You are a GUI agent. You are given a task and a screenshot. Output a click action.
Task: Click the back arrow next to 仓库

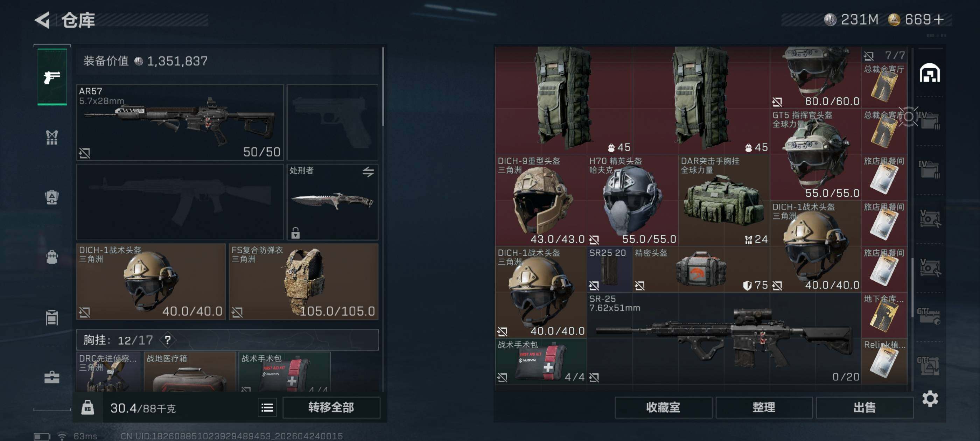pos(43,20)
